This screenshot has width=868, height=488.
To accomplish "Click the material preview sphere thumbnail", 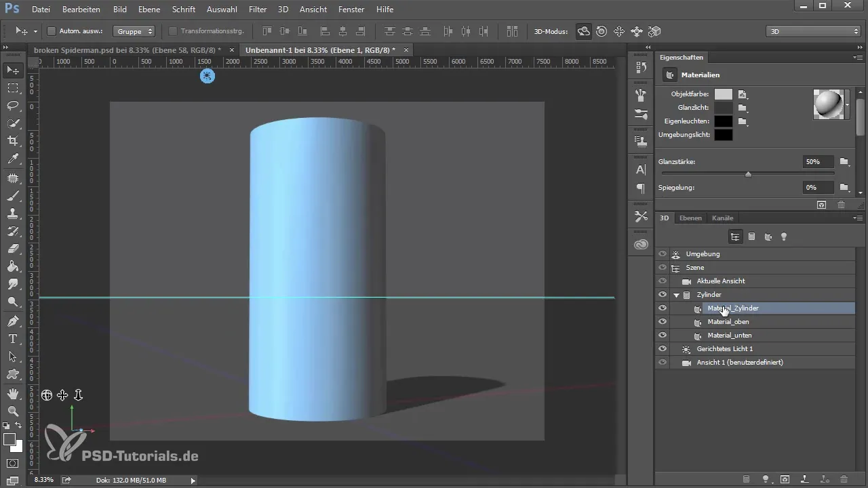I will [828, 104].
